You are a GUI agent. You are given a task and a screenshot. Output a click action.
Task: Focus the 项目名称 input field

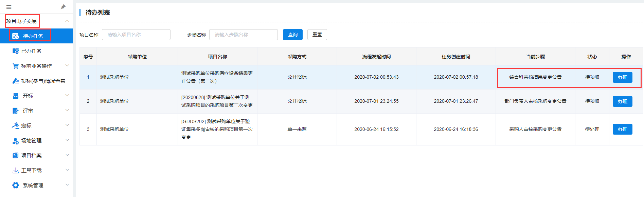136,35
